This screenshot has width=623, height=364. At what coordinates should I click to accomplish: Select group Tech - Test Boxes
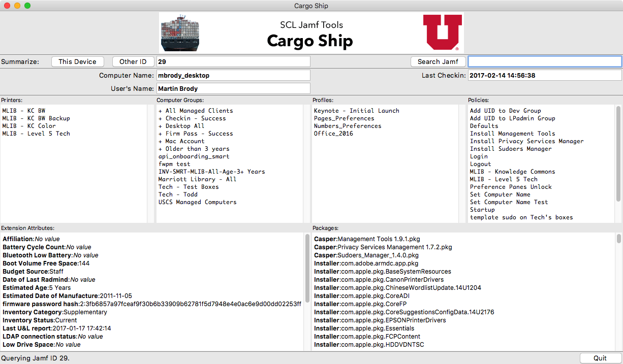click(x=189, y=187)
